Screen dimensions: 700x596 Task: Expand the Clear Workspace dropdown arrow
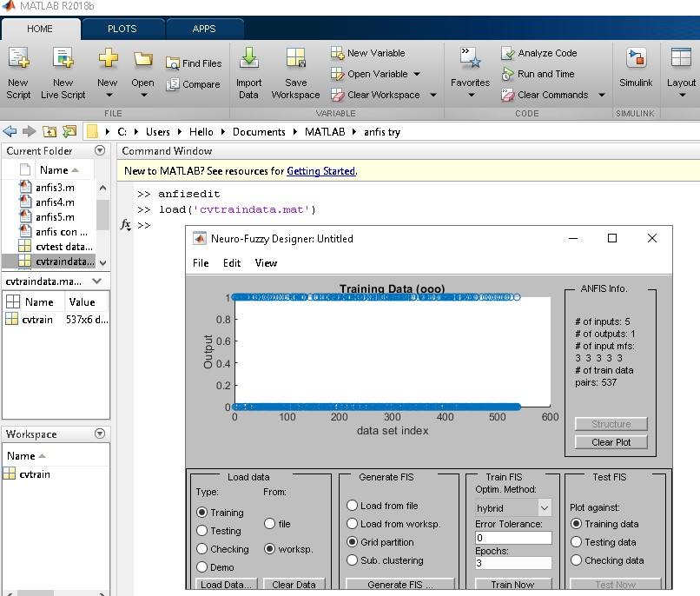pyautogui.click(x=433, y=95)
